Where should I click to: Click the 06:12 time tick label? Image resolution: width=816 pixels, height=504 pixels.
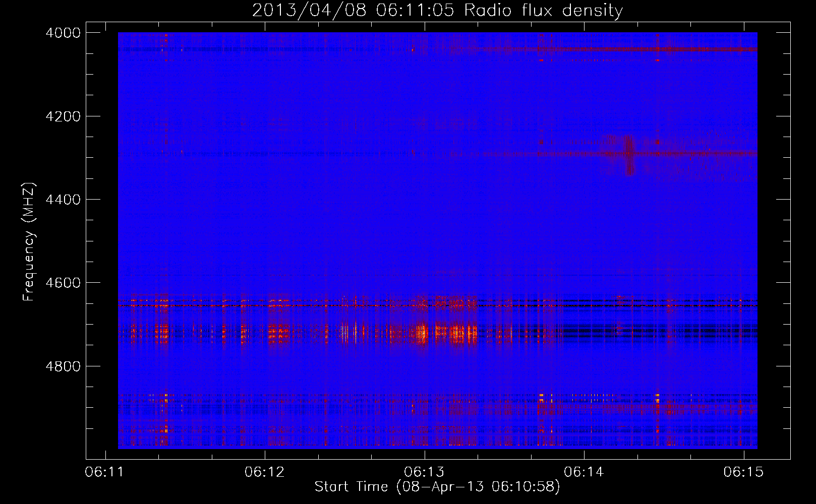coord(265,472)
